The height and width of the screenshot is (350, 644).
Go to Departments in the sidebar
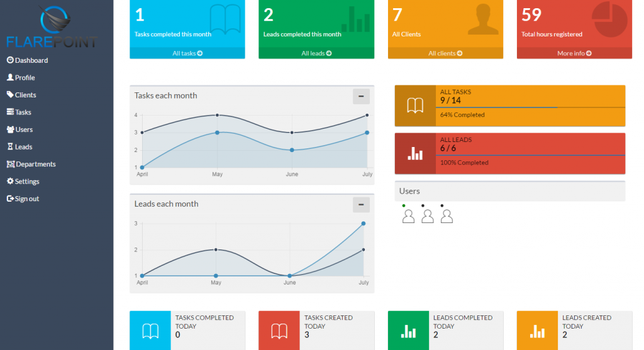(x=35, y=164)
